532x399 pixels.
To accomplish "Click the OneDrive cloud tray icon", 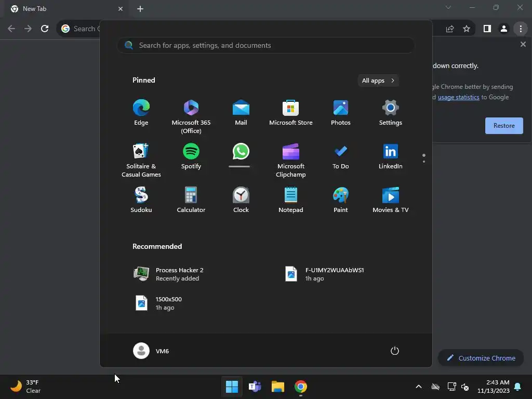I will [435, 387].
